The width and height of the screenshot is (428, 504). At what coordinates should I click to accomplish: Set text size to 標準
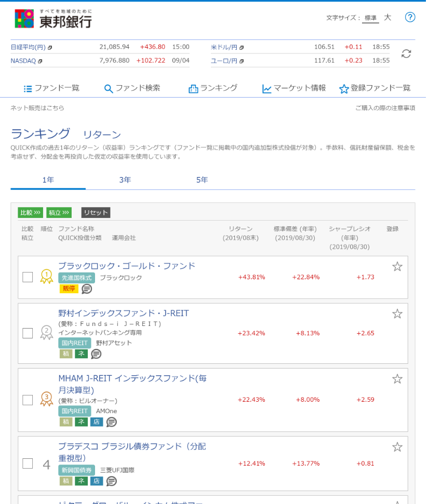click(x=370, y=18)
